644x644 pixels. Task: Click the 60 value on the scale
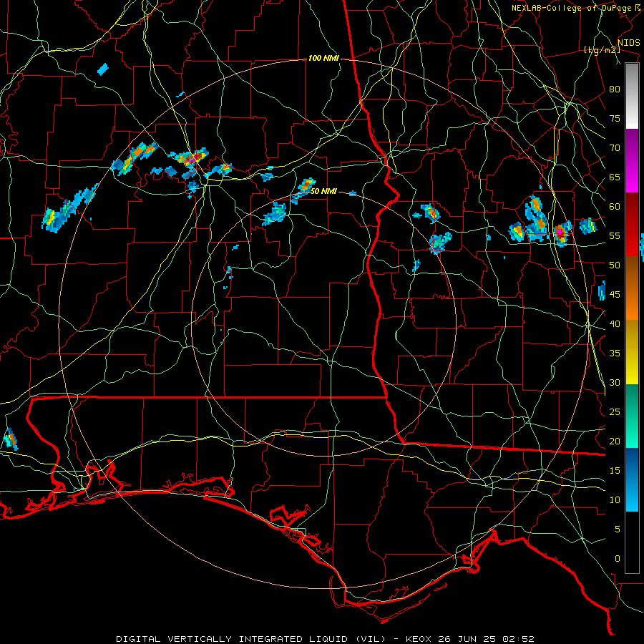(x=615, y=207)
